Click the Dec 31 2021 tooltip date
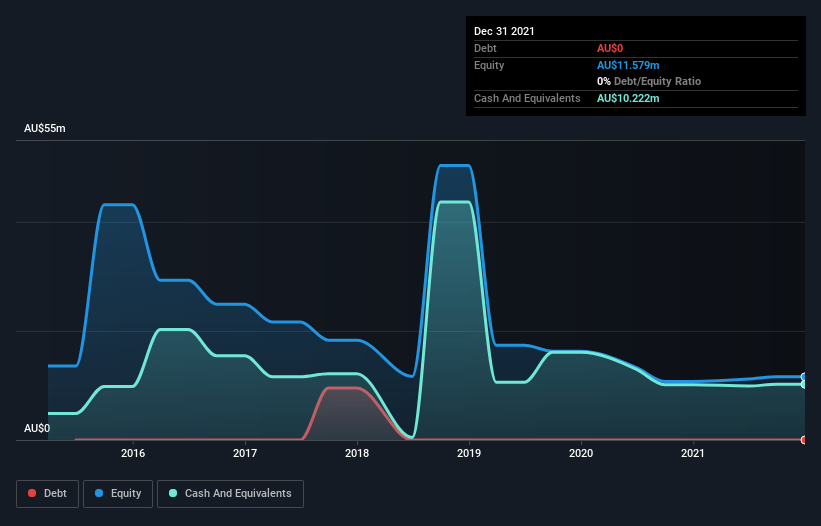Viewport: 821px width, 526px height. (504, 31)
